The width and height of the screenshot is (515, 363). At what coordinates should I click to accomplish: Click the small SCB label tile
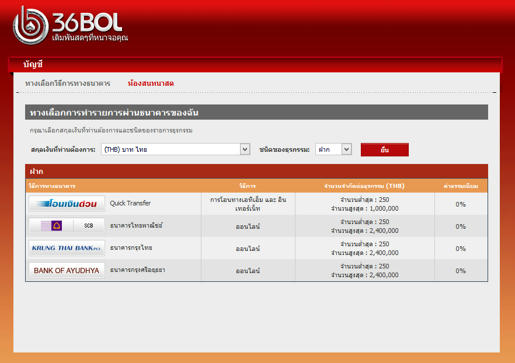coord(89,226)
